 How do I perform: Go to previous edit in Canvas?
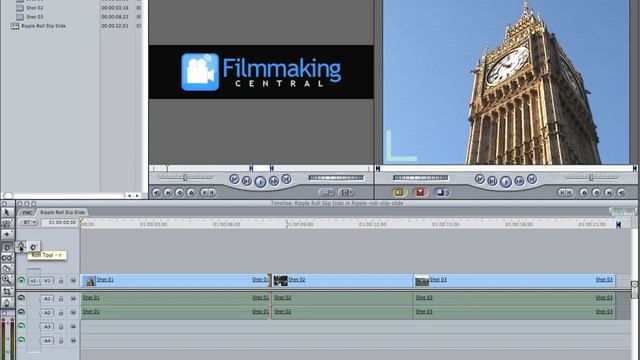(480, 179)
